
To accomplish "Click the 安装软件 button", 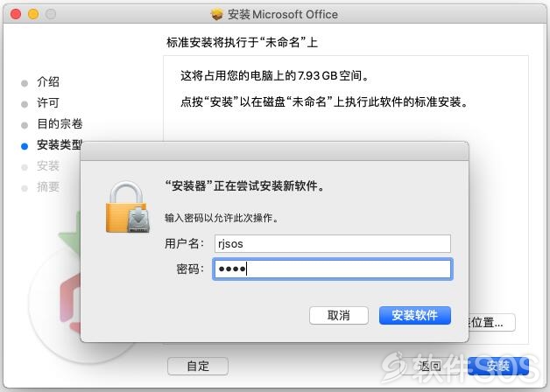I will [x=414, y=315].
